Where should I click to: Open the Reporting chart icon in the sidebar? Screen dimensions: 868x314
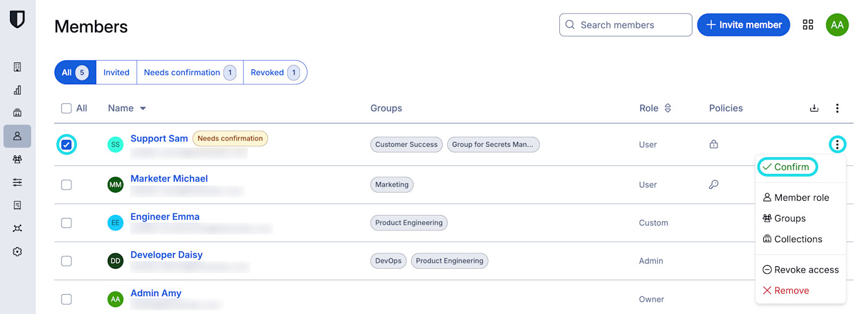(x=17, y=90)
